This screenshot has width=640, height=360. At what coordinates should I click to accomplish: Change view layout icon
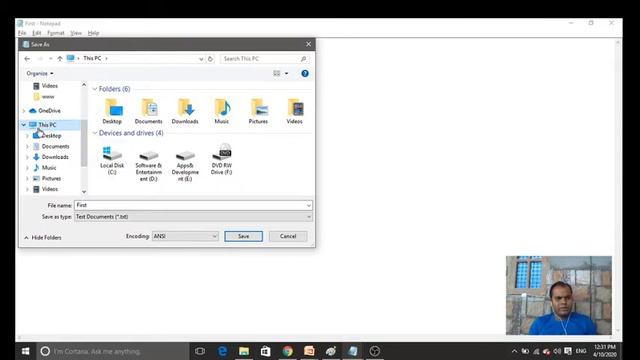(277, 73)
